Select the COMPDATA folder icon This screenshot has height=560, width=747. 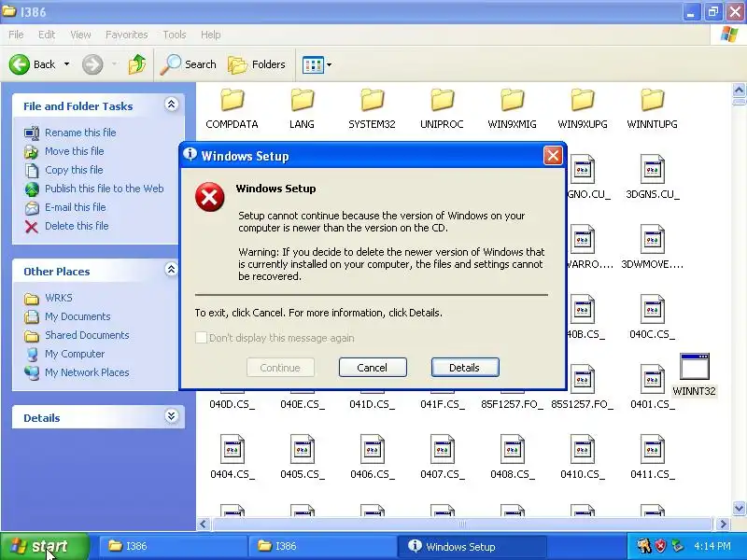click(232, 100)
